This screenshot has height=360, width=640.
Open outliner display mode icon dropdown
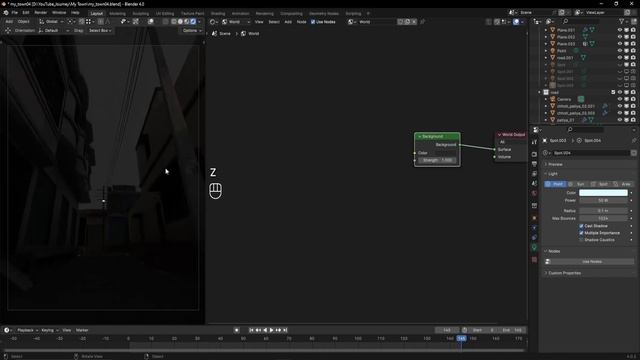pos(550,21)
